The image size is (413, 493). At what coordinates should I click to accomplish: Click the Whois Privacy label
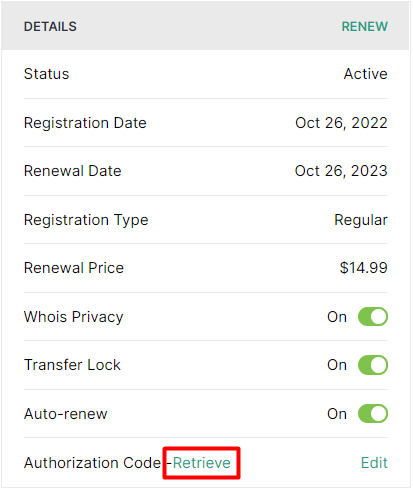click(x=74, y=317)
